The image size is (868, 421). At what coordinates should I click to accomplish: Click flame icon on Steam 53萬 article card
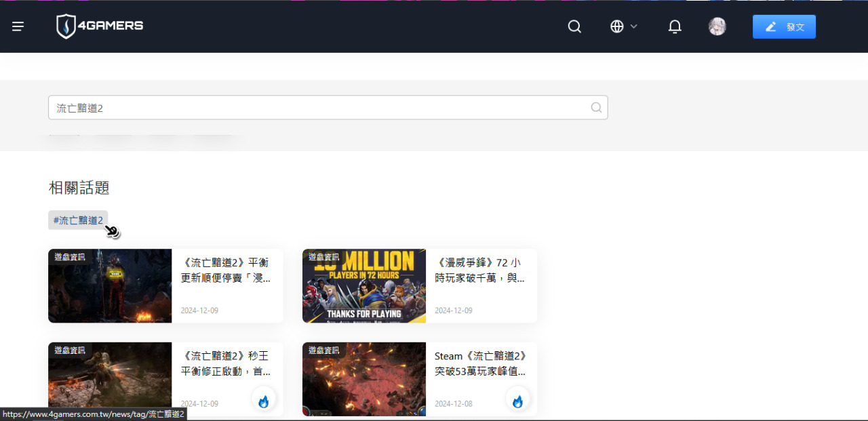click(517, 401)
